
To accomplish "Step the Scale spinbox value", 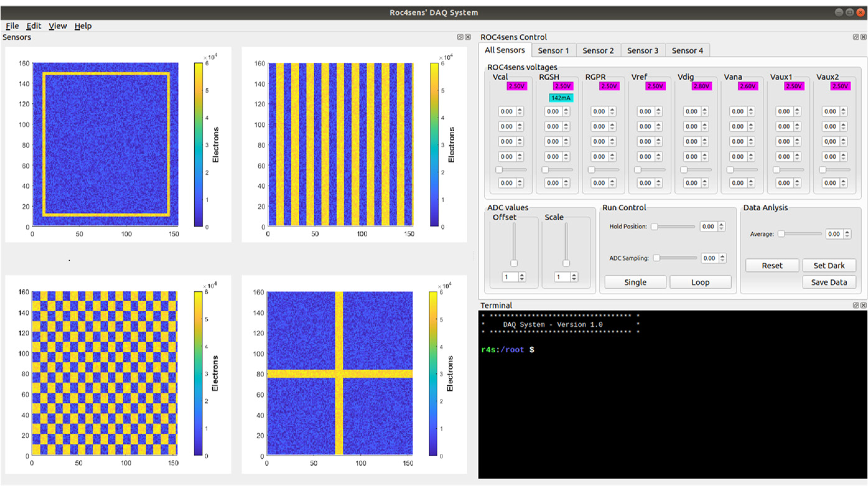I will tap(574, 275).
